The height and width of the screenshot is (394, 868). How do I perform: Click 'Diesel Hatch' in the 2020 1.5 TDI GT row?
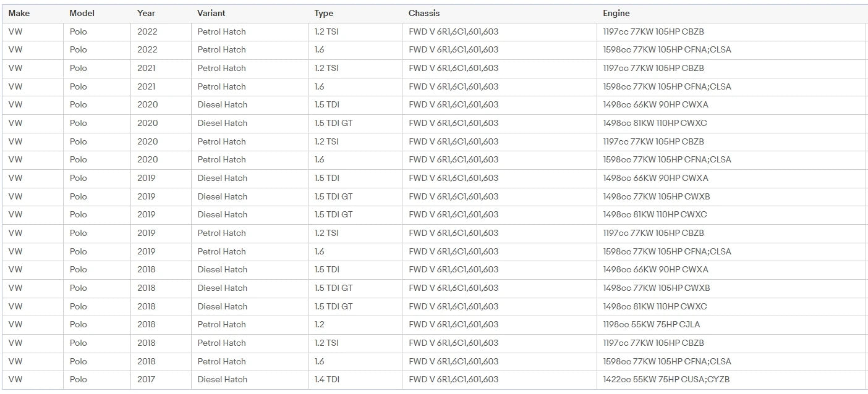tap(223, 123)
